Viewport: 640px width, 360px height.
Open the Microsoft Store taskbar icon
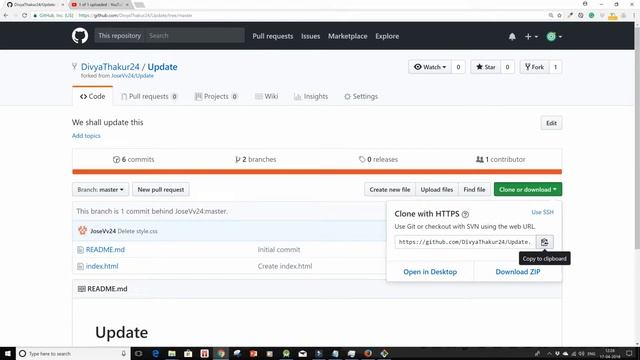tap(188, 353)
